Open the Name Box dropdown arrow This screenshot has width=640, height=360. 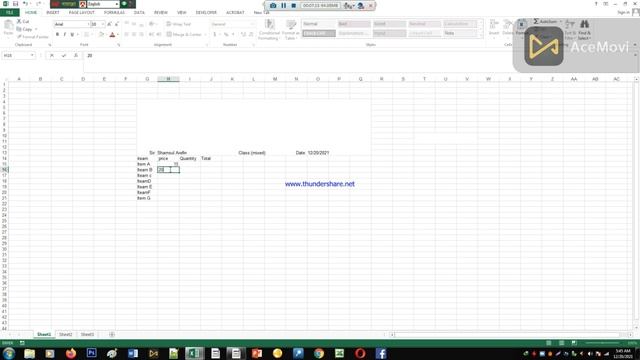click(32, 56)
